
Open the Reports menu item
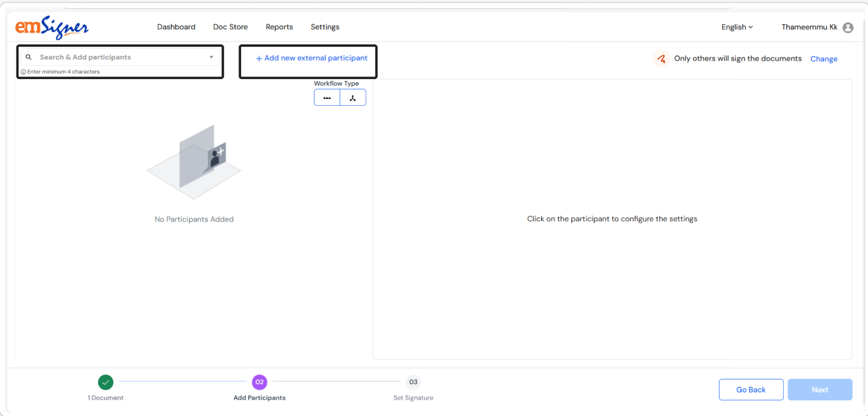(x=279, y=27)
